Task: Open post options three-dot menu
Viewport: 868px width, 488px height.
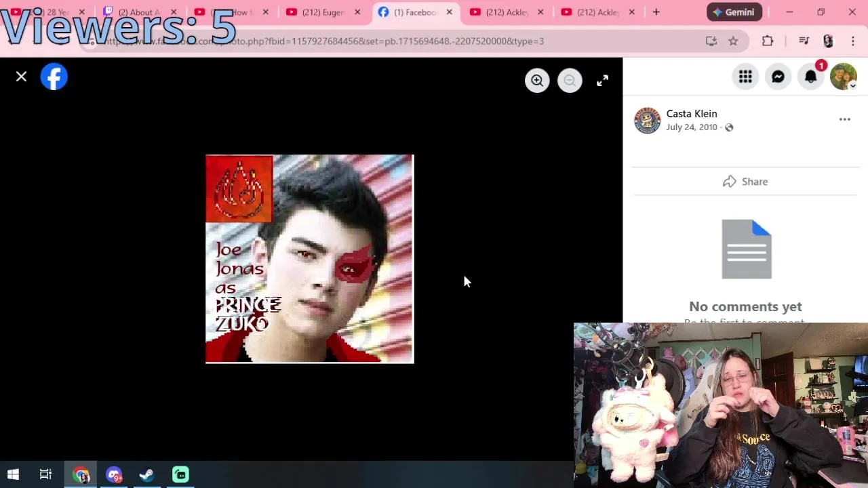Action: click(845, 119)
